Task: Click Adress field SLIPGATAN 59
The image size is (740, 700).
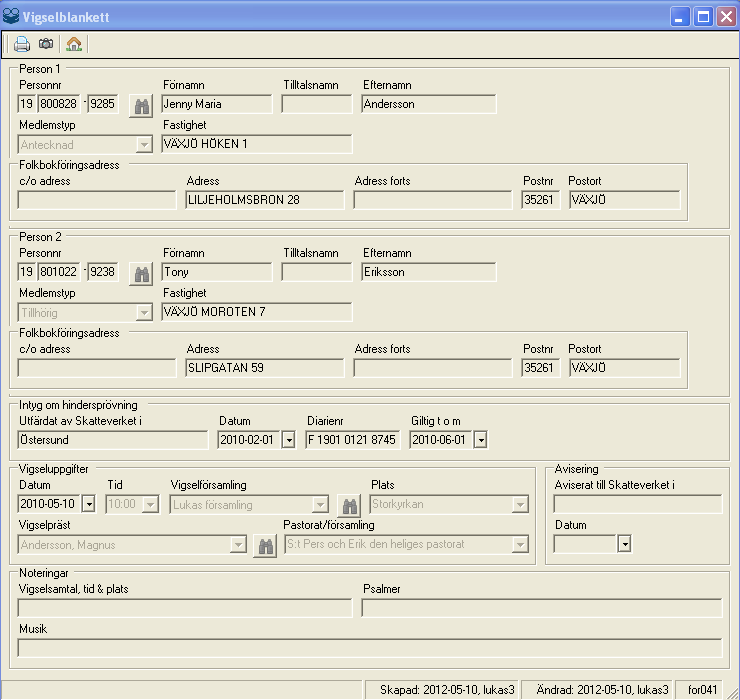Action: (x=265, y=368)
